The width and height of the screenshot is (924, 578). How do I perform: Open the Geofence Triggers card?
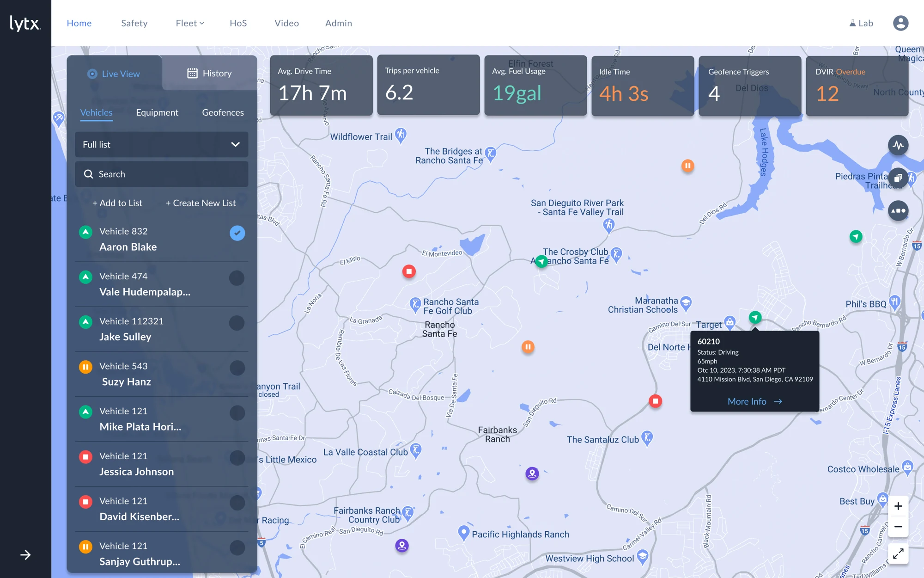[750, 86]
